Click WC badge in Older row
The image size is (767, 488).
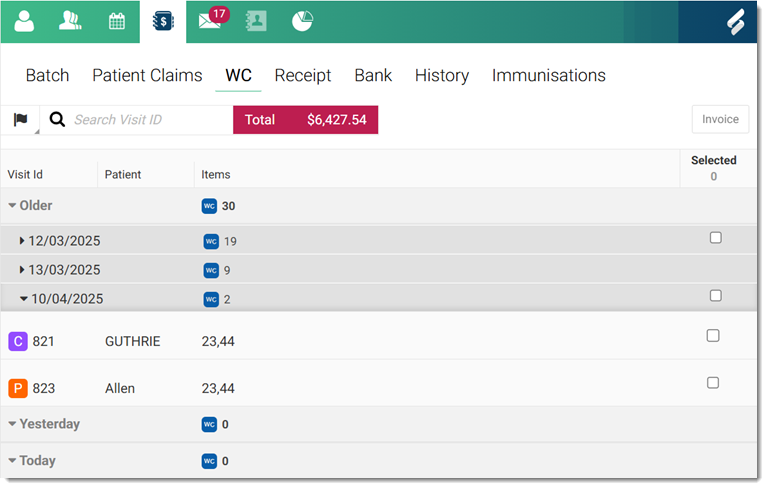(x=209, y=206)
